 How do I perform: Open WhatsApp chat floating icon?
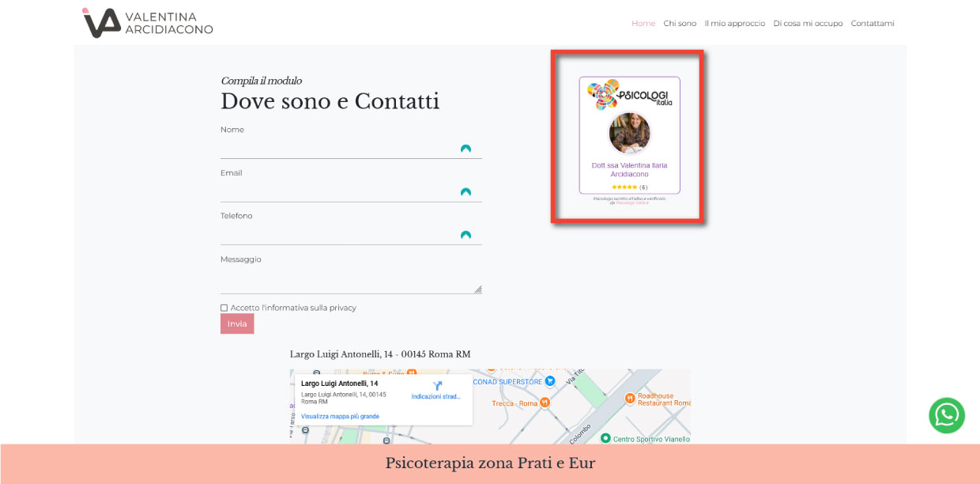[946, 415]
